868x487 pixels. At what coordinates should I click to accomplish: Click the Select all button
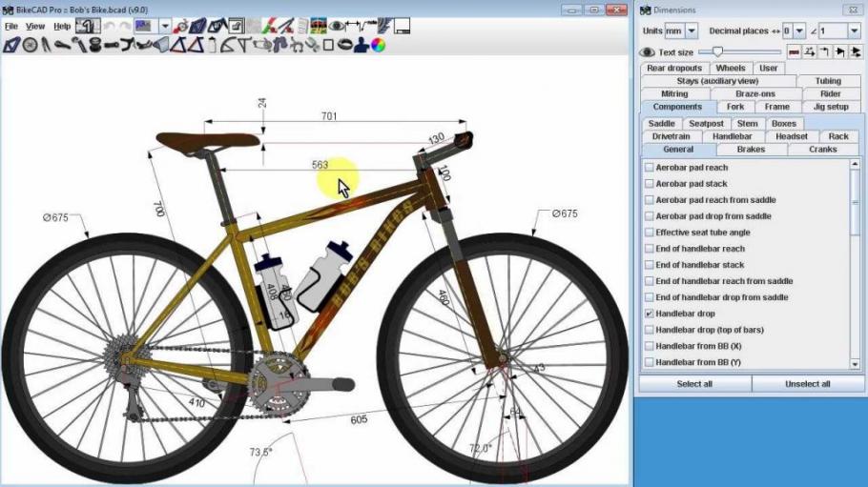click(694, 384)
